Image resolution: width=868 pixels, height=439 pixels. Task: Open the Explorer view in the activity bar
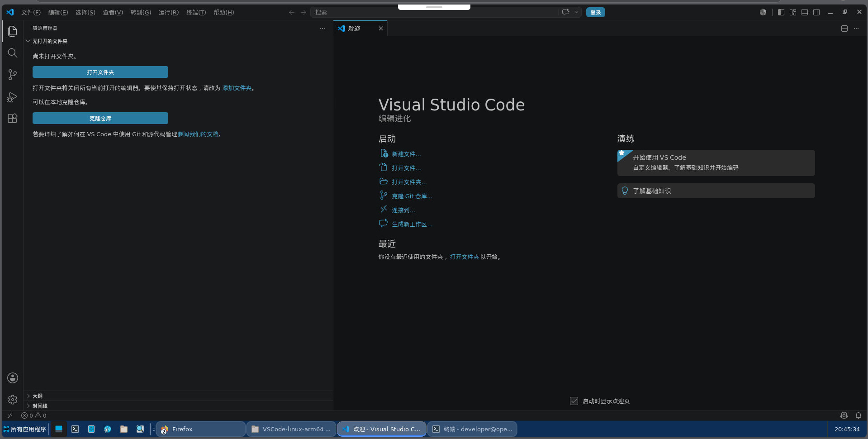pyautogui.click(x=12, y=31)
